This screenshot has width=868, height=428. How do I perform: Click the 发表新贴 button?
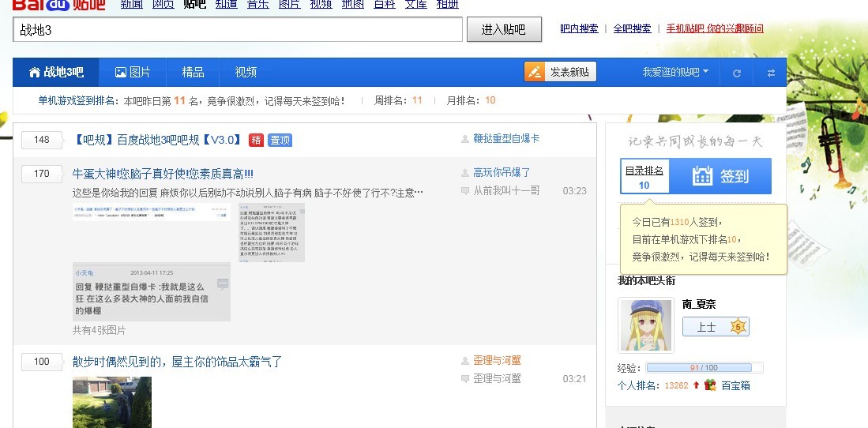click(560, 72)
